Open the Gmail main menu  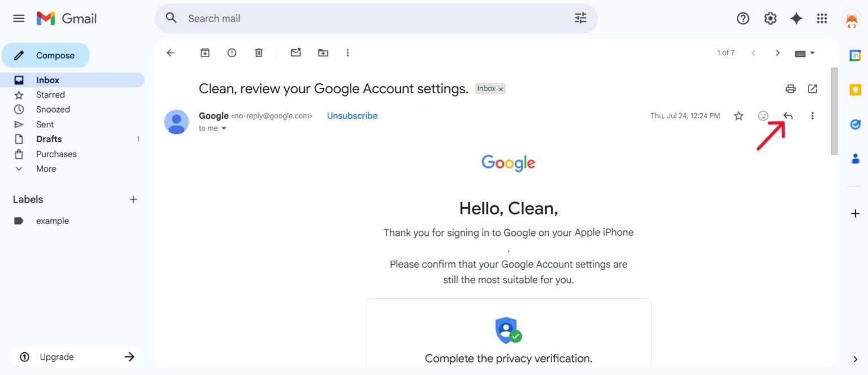(19, 18)
